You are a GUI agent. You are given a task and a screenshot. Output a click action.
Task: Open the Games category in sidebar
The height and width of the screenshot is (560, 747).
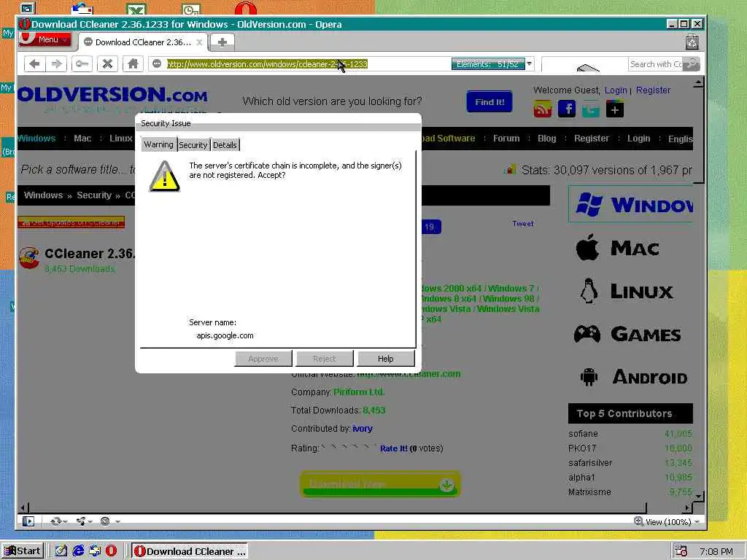pos(627,334)
